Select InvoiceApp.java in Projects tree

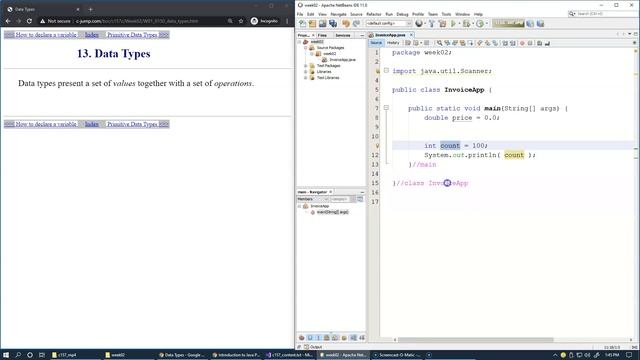click(342, 60)
